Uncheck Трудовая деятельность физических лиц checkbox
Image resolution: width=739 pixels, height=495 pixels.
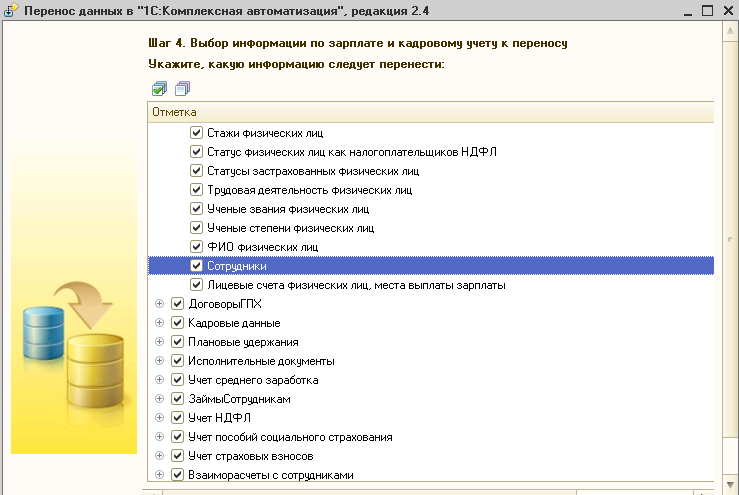(x=196, y=190)
